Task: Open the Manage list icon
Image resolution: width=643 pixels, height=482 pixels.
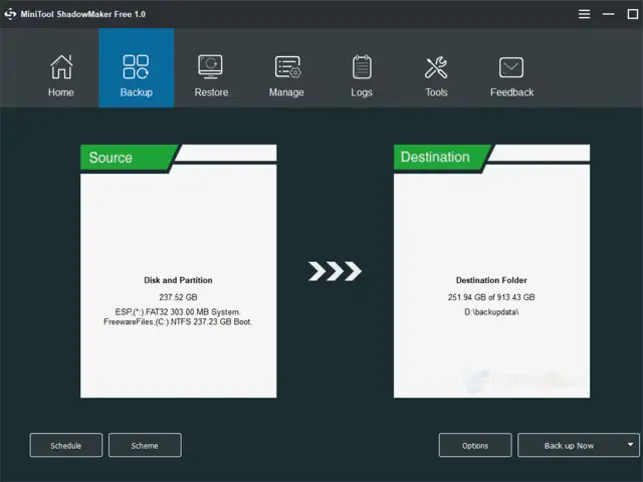Action: [287, 67]
